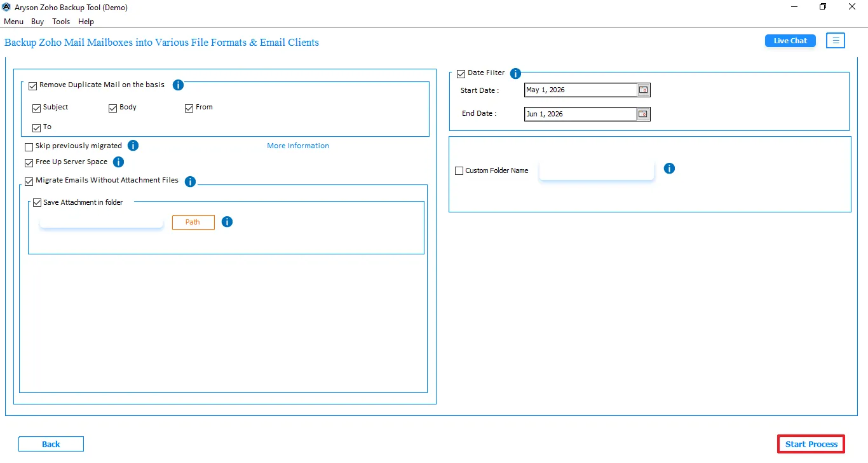This screenshot has height=463, width=868.
Task: Toggle the From checkbox
Action: (x=189, y=108)
